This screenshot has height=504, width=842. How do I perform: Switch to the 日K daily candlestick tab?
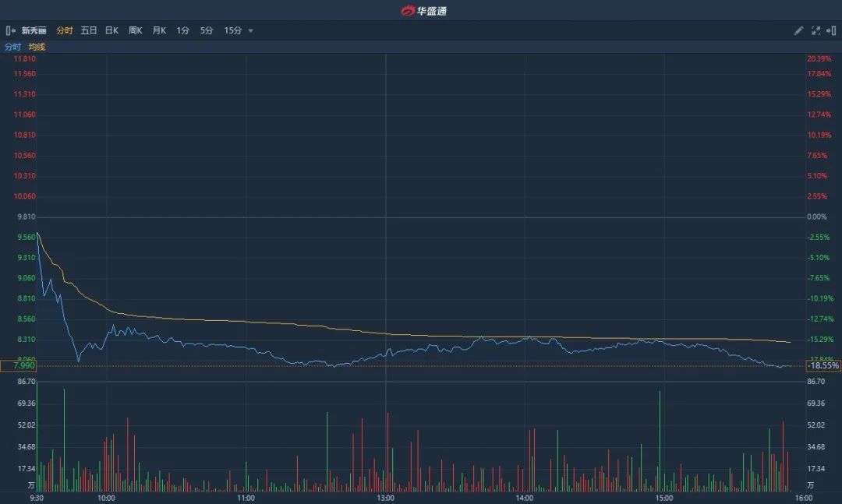coord(111,30)
